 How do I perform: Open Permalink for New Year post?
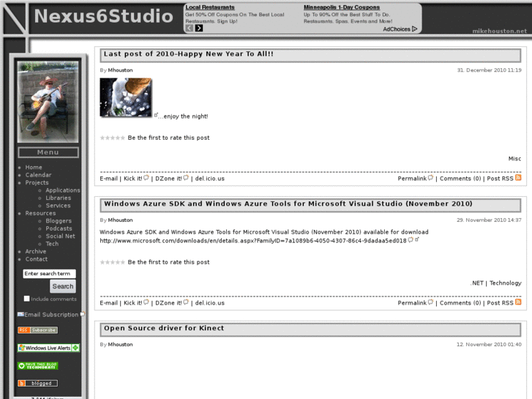(x=412, y=179)
